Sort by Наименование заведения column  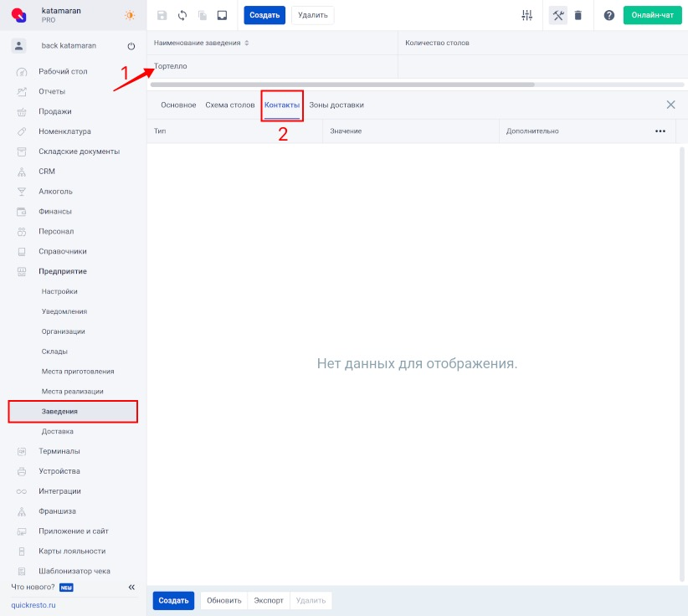[272, 43]
